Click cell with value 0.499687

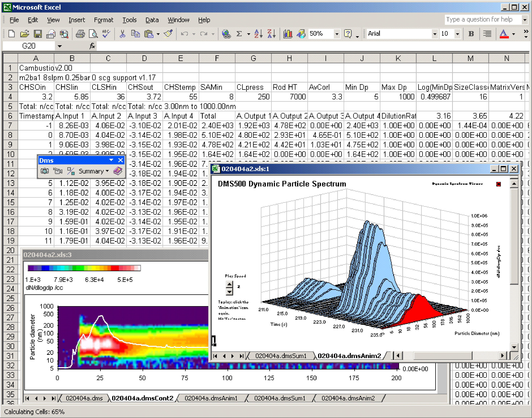(434, 97)
